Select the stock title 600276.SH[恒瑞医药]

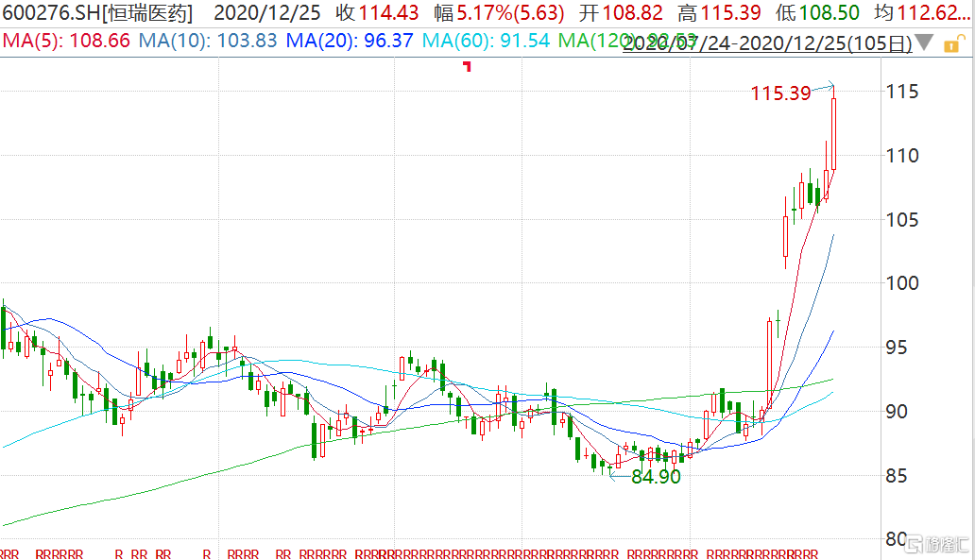point(97,12)
